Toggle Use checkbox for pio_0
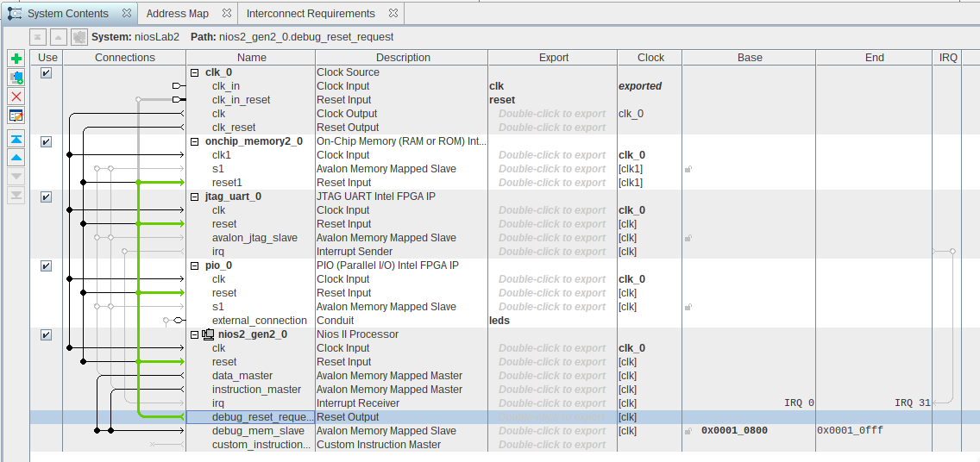The height and width of the screenshot is (462, 980). (x=46, y=265)
